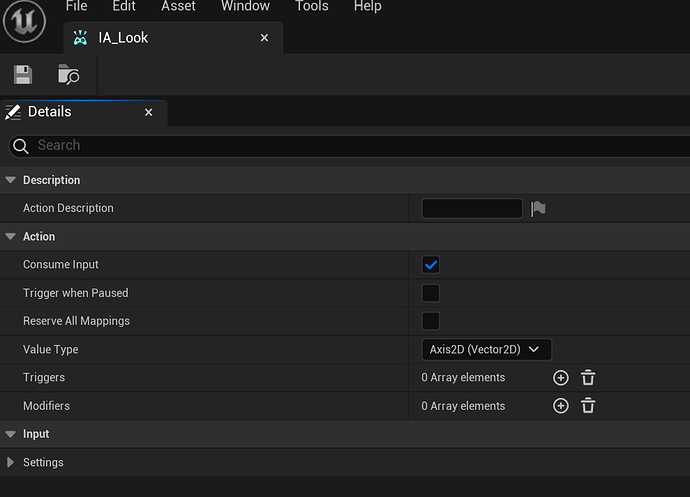Delete all Triggers array elements with trash icon
This screenshot has width=690, height=497.
tap(588, 378)
